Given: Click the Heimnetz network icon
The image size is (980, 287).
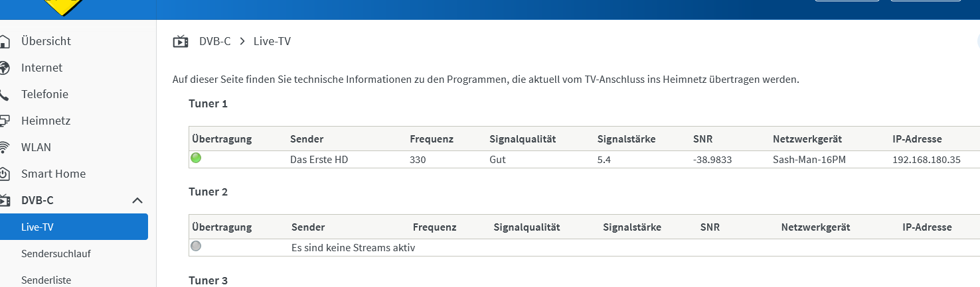Looking at the screenshot, I should (x=4, y=121).
